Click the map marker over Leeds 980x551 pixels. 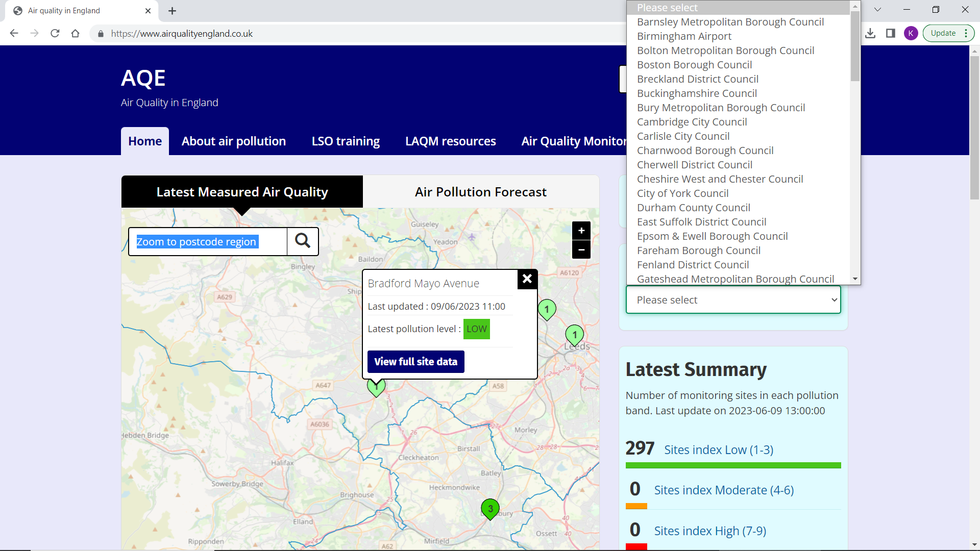tap(574, 335)
